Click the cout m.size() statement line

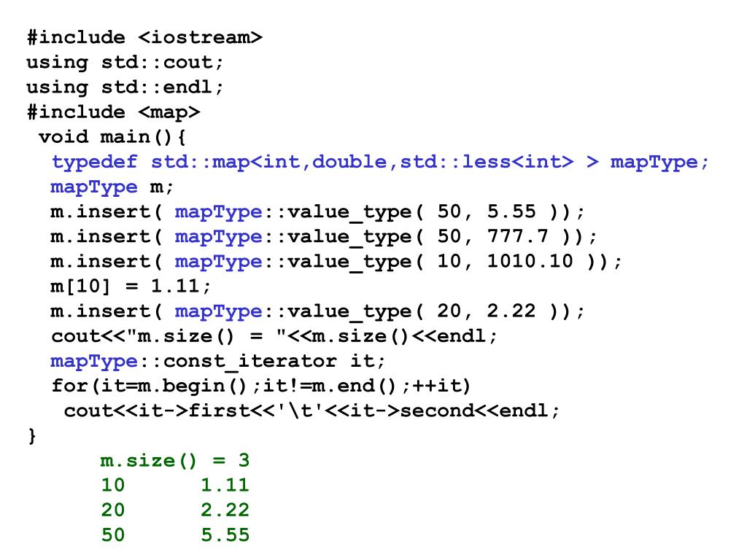click(274, 336)
